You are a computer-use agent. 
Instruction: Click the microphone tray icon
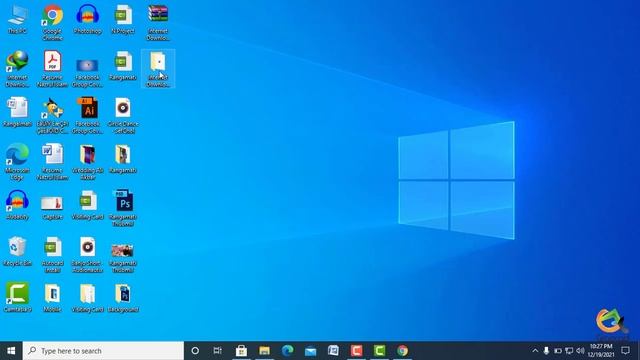[547, 351]
